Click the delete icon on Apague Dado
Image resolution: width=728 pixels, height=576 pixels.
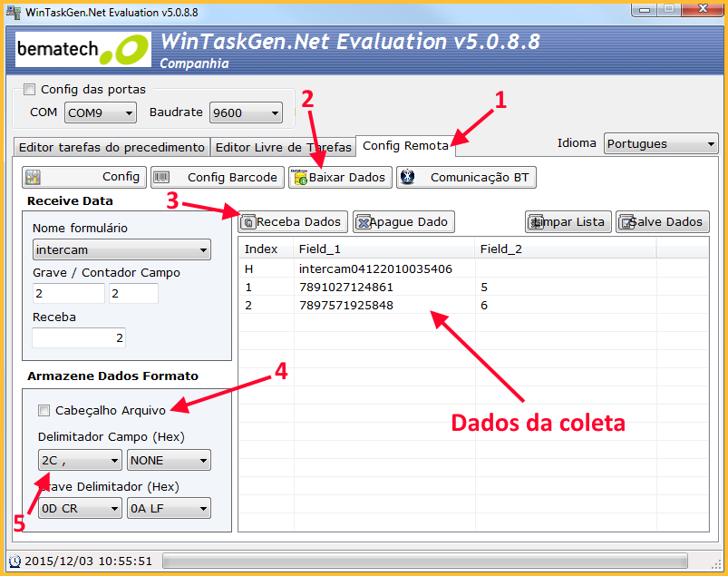(x=363, y=222)
